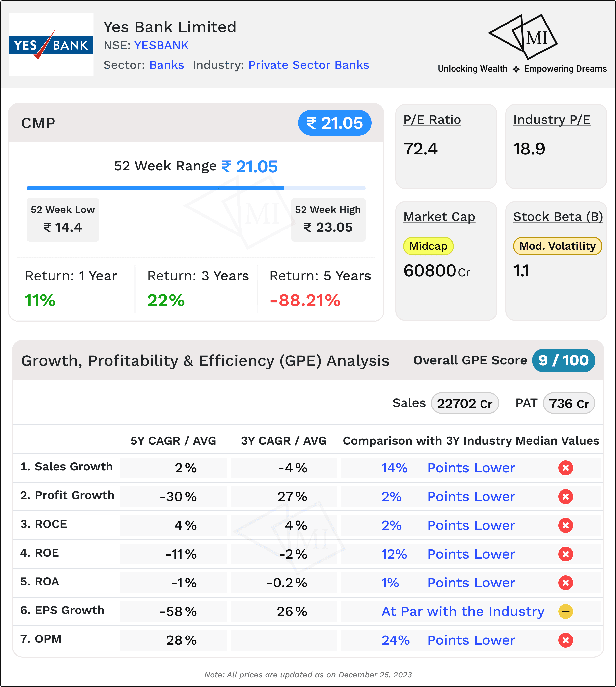Screen dimensions: 616x687
Task: Click the ROE 5Y value -11 %
Action: tap(181, 554)
